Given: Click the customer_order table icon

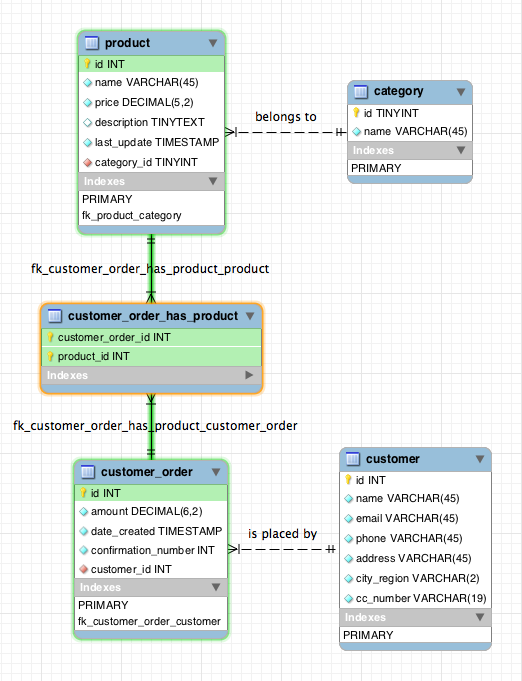Looking at the screenshot, I should click(88, 472).
